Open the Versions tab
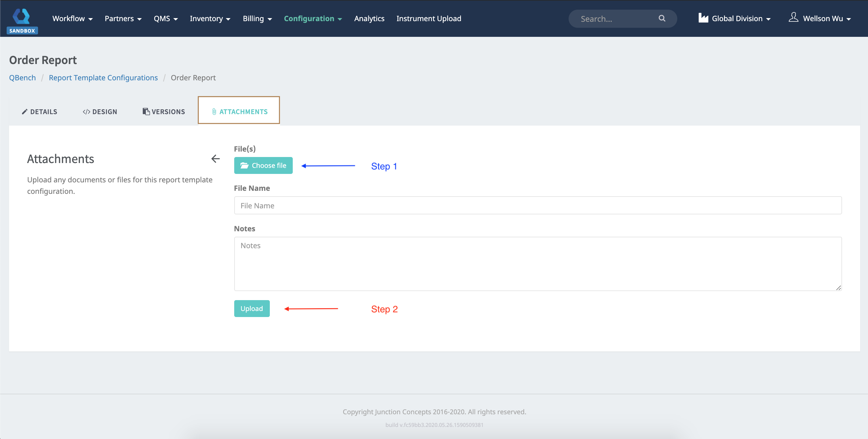 click(x=164, y=112)
